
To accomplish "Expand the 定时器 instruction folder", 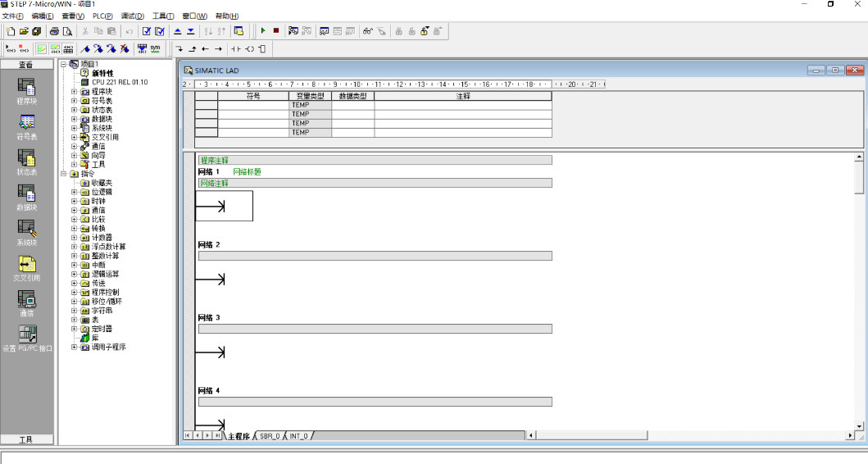I will coord(75,329).
